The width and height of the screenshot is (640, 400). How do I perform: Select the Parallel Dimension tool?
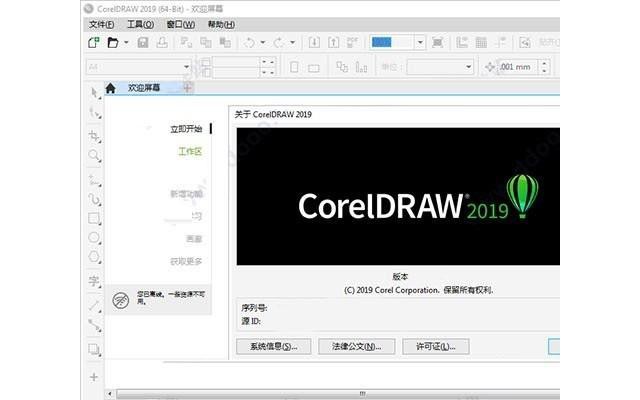click(x=95, y=305)
